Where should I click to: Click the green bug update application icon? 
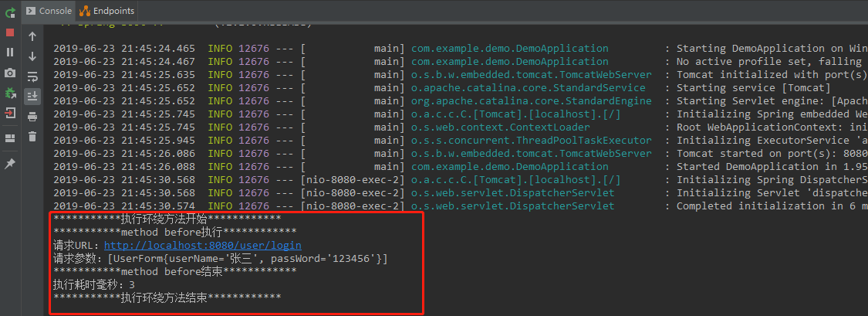coord(10,93)
